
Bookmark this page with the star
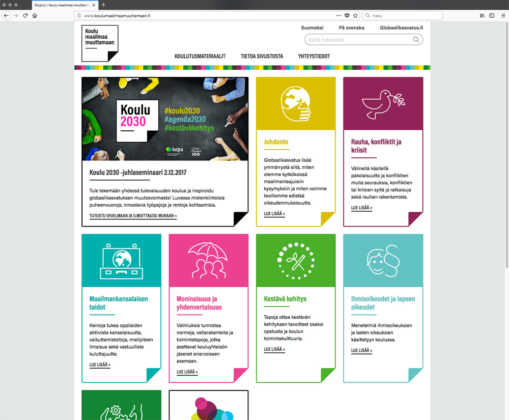tap(355, 16)
